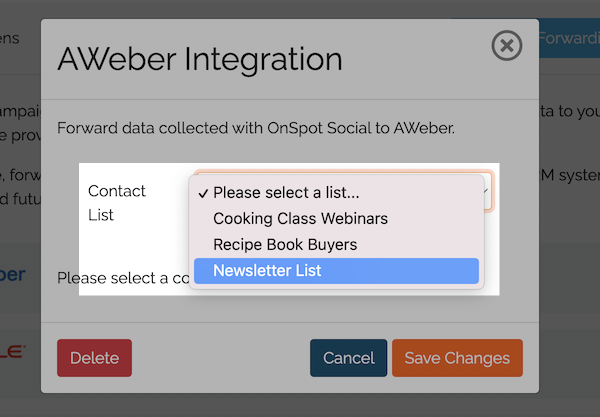Click the AWeber Integration dialog title

point(200,58)
